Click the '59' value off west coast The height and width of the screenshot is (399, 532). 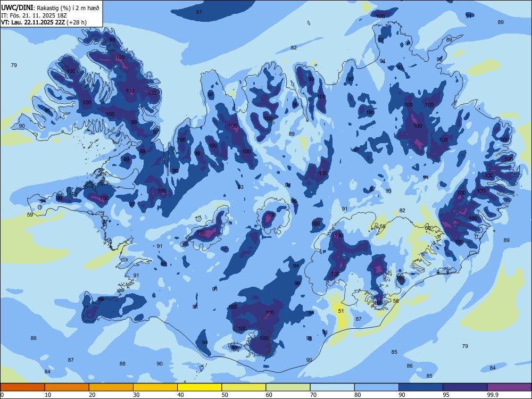(30, 215)
